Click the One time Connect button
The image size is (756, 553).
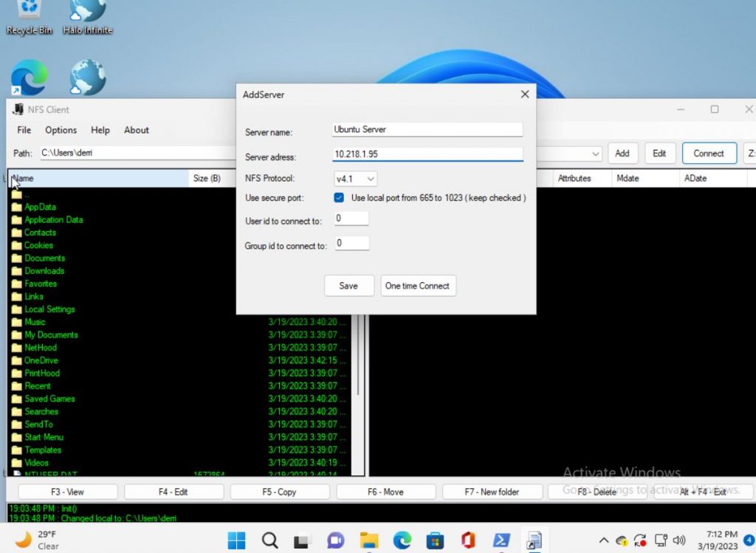(418, 286)
